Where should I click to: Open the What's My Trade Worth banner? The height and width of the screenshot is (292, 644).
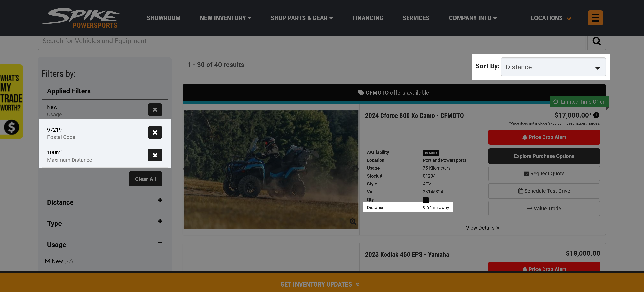tap(11, 101)
